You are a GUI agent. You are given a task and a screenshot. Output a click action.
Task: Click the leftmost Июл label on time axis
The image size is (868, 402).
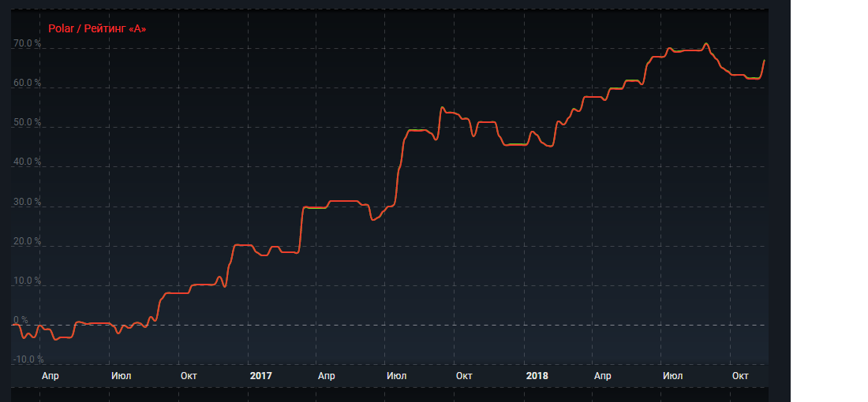pyautogui.click(x=121, y=376)
